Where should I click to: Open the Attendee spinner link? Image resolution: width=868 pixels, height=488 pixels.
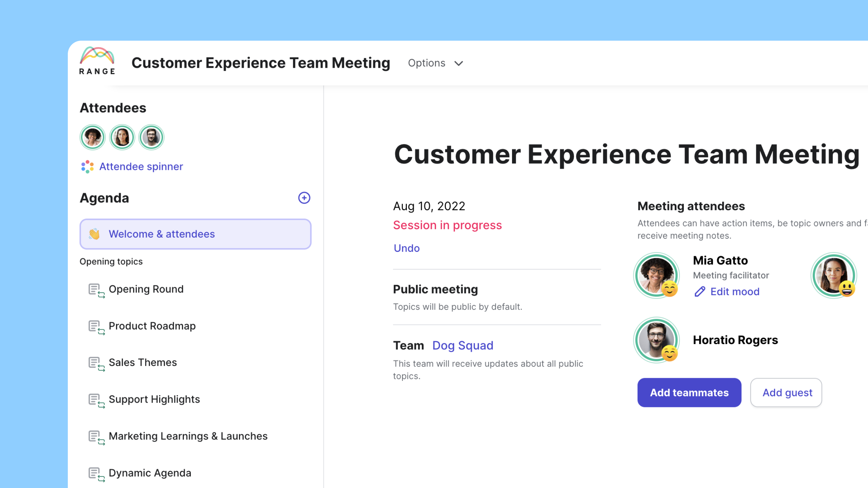141,167
